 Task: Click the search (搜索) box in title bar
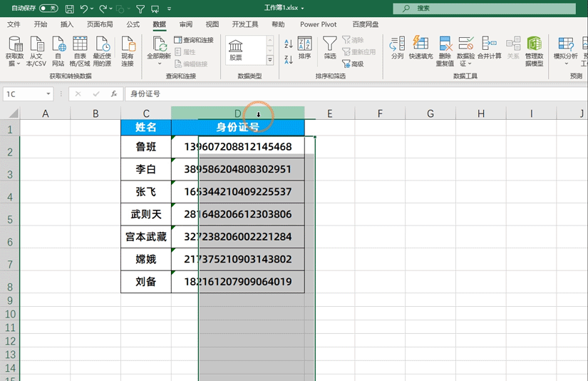coord(485,9)
